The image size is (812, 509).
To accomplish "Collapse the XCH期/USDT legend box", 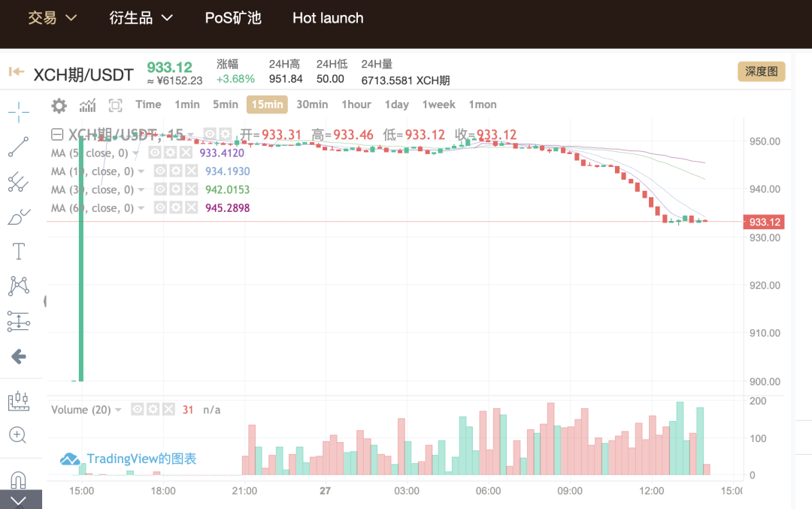I will [57, 135].
